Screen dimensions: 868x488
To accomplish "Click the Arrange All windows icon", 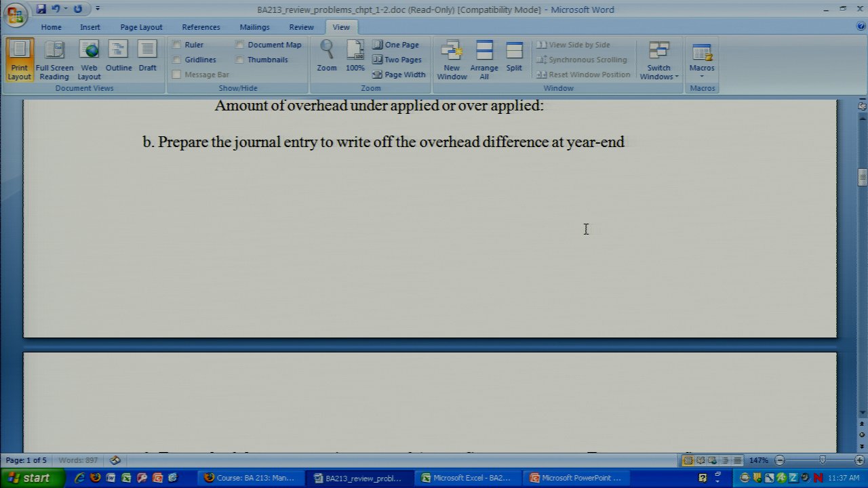I will [484, 59].
